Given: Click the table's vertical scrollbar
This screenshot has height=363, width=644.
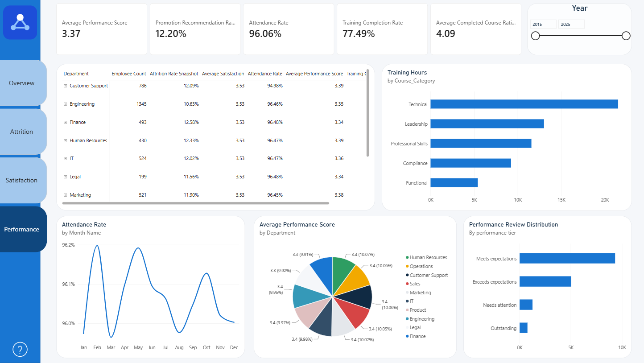Looking at the screenshot, I should [x=367, y=112].
